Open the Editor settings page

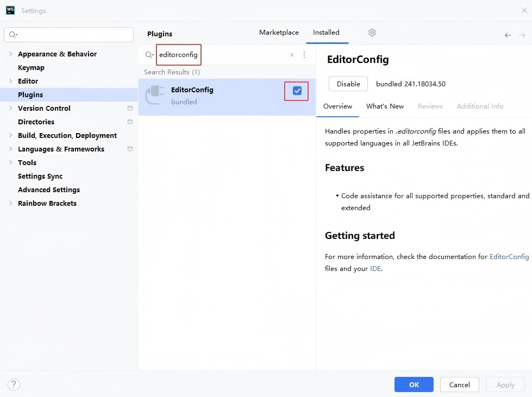pos(28,81)
